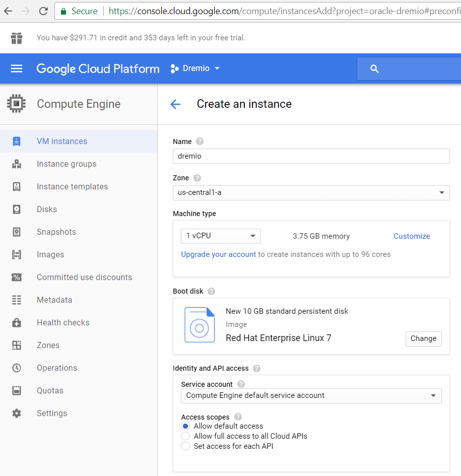Open the Service account dropdown

pyautogui.click(x=311, y=395)
